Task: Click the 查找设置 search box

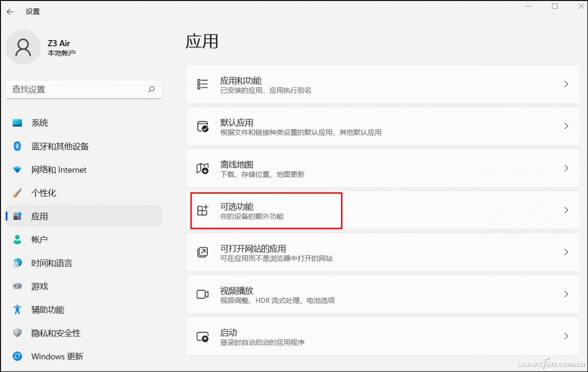Action: 84,90
